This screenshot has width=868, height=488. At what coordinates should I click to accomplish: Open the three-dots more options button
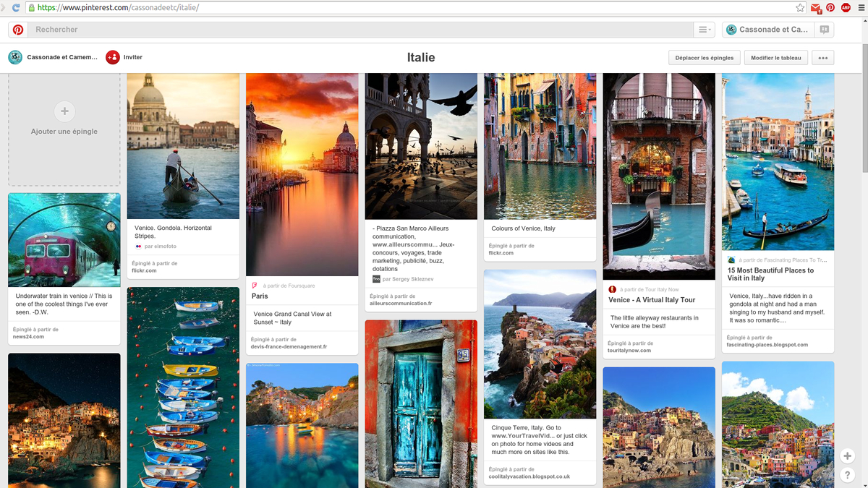(823, 58)
